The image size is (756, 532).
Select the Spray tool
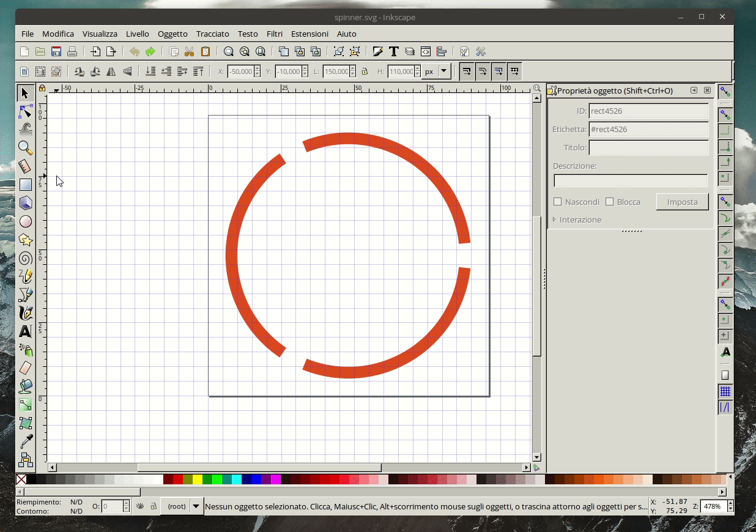(25, 350)
